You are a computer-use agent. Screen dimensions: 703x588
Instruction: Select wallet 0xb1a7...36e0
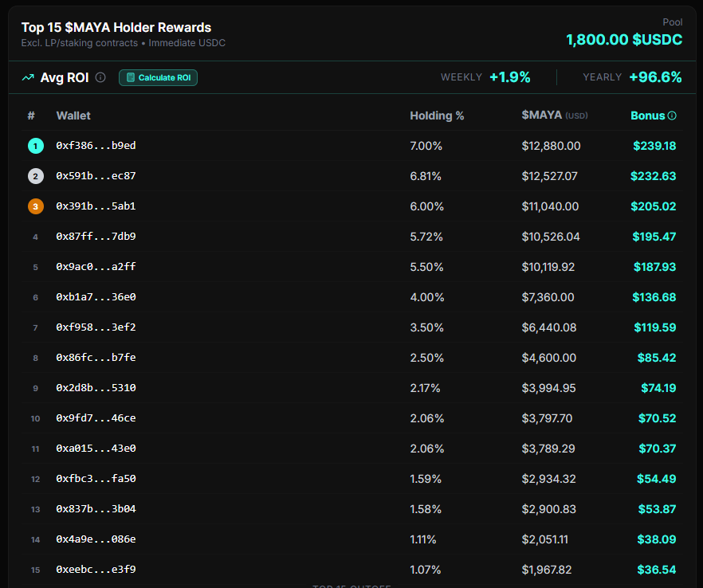click(x=96, y=297)
